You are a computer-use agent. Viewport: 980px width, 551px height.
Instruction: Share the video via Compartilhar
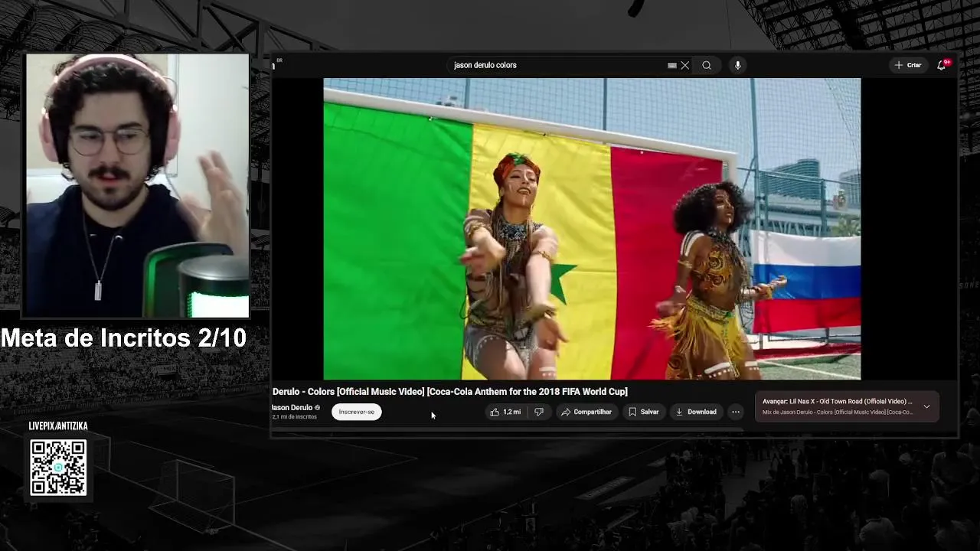pyautogui.click(x=586, y=412)
